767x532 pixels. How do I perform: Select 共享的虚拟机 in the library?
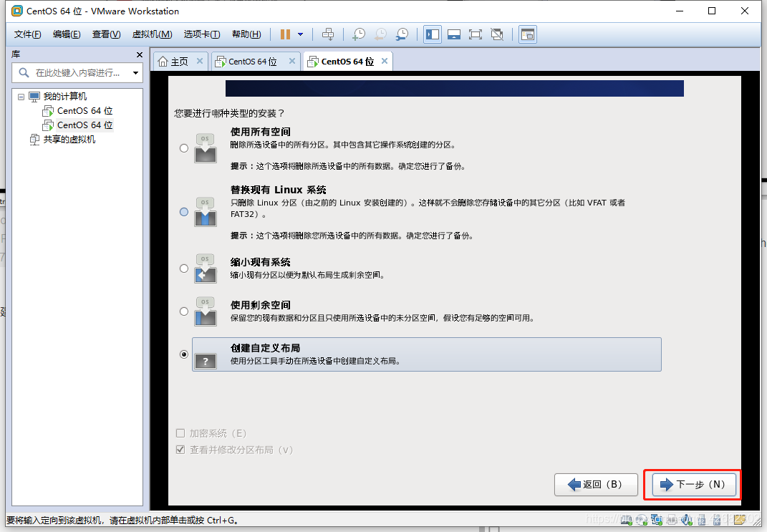click(x=69, y=140)
